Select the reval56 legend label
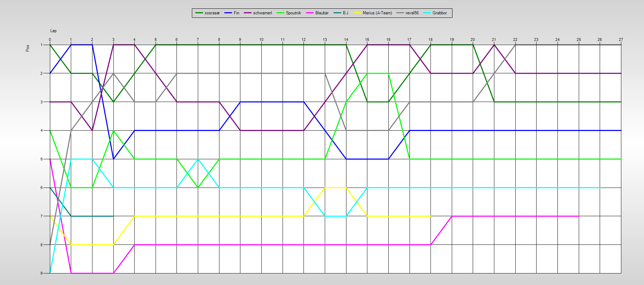The image size is (644, 285). coord(412,13)
